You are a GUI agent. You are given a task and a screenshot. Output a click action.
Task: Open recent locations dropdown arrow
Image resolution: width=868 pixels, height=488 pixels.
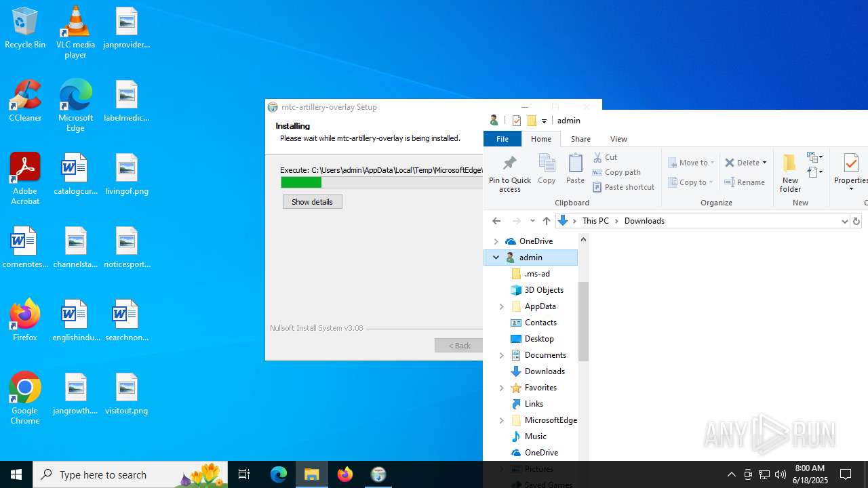532,221
